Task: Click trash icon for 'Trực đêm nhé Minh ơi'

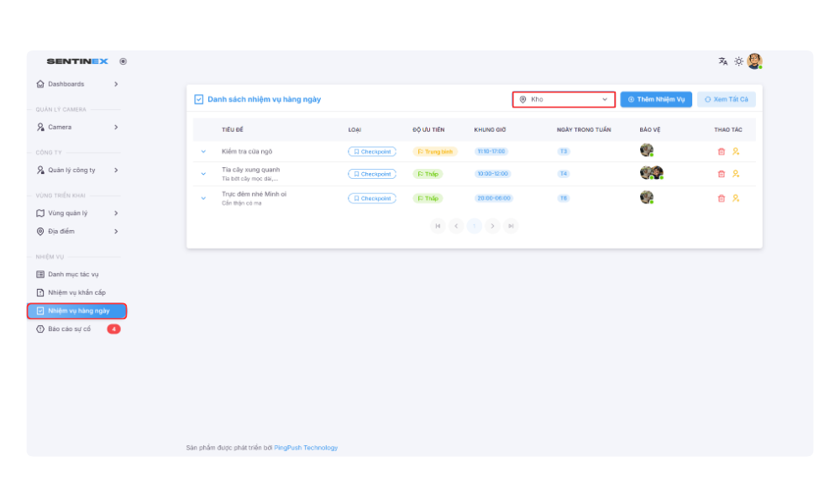Action: click(721, 198)
